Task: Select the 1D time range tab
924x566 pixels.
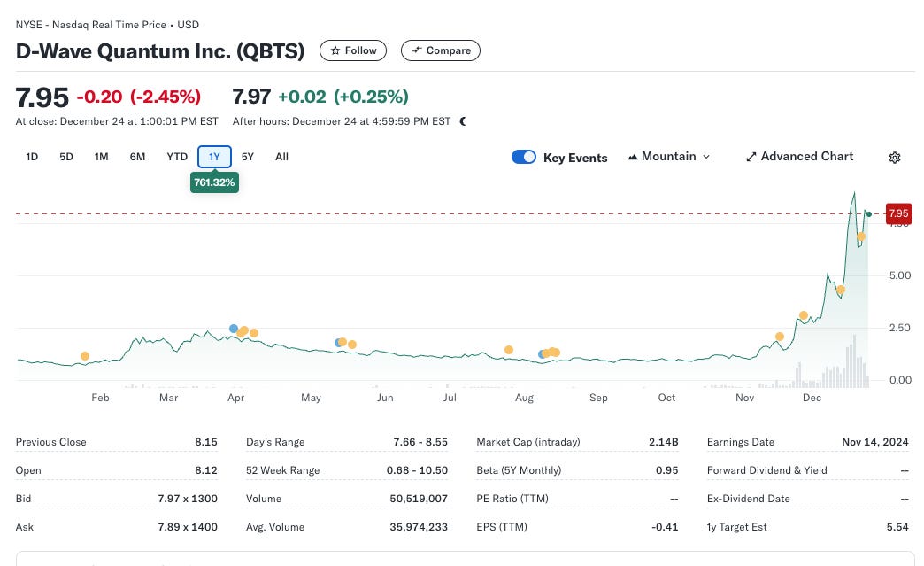Action: pos(32,157)
